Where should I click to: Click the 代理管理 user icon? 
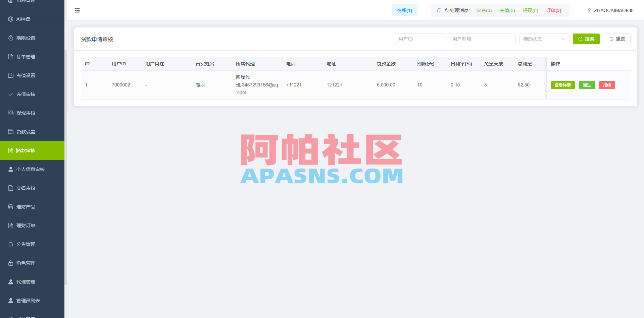pos(11,282)
